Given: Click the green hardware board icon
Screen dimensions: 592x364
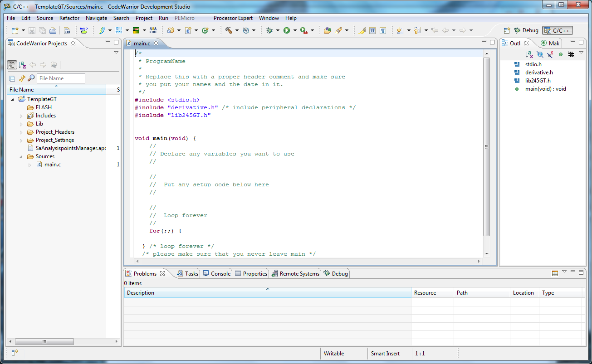Looking at the screenshot, I should (x=136, y=30).
